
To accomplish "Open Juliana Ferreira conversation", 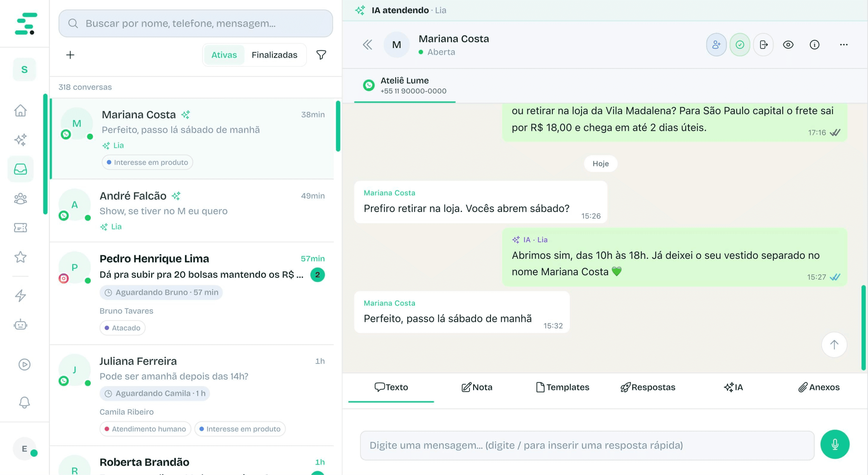I will coord(192,395).
